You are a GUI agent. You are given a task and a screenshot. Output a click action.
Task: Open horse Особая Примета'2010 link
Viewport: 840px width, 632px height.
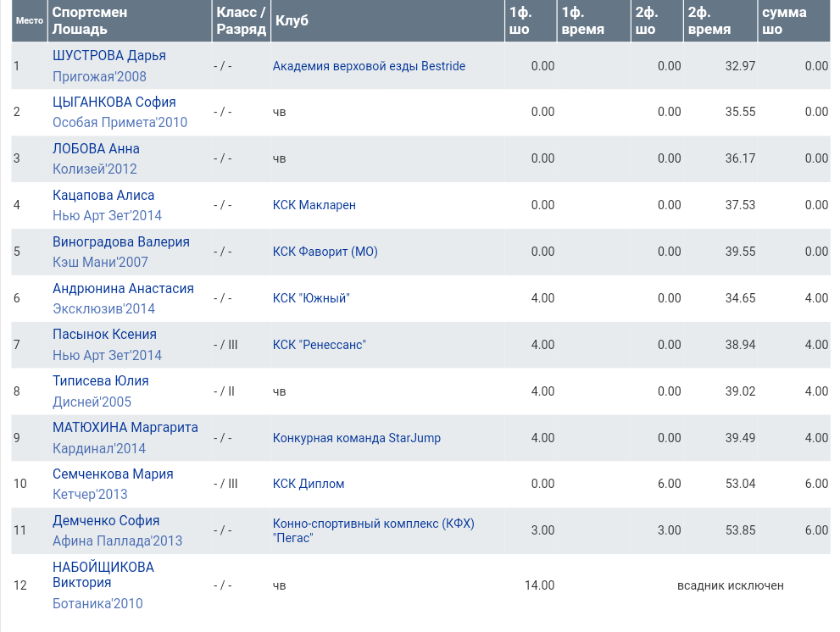point(120,123)
